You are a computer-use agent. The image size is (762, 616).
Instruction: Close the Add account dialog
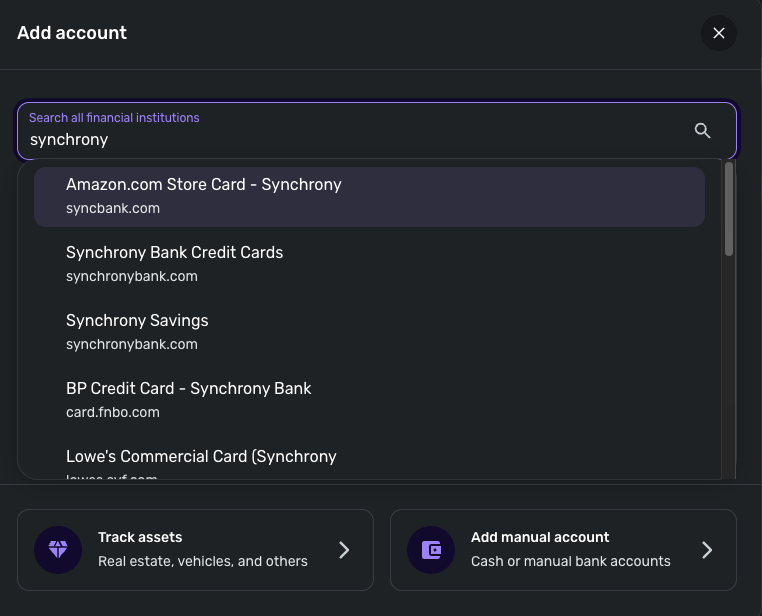[x=719, y=33]
